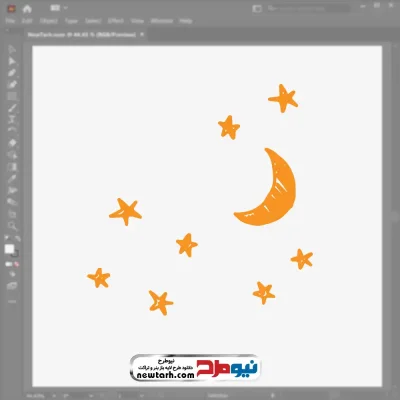Select the Eyedropper tool
The height and width of the screenshot is (400, 400).
[12, 179]
